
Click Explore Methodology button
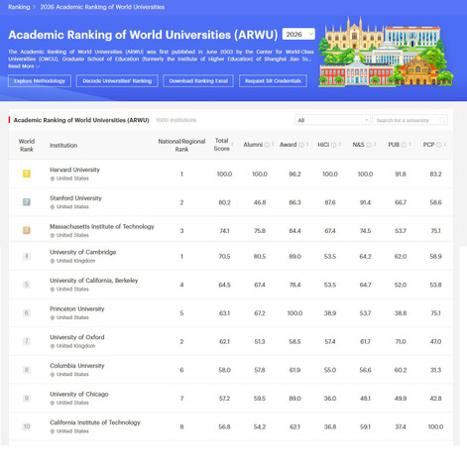(x=40, y=81)
